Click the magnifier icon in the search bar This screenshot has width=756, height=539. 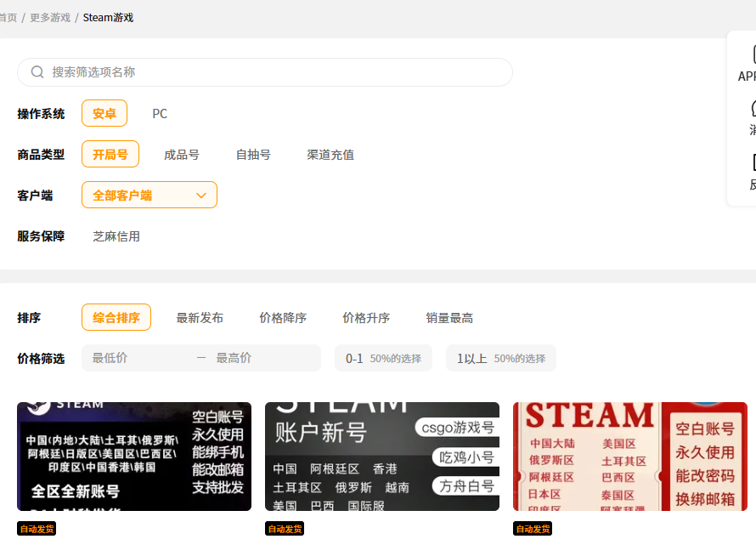coord(37,72)
